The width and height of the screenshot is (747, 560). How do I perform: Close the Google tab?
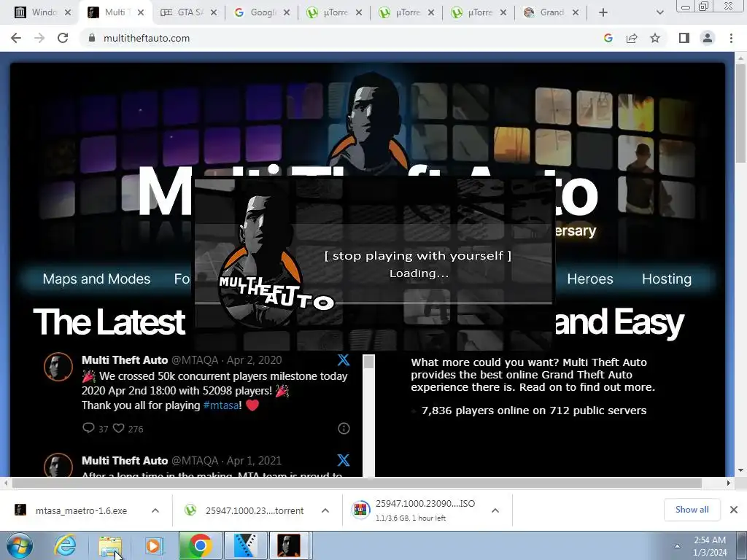point(286,12)
